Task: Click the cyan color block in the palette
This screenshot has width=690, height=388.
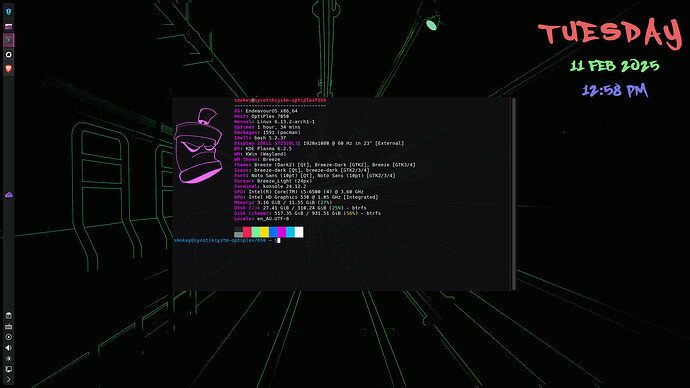Action: point(290,232)
